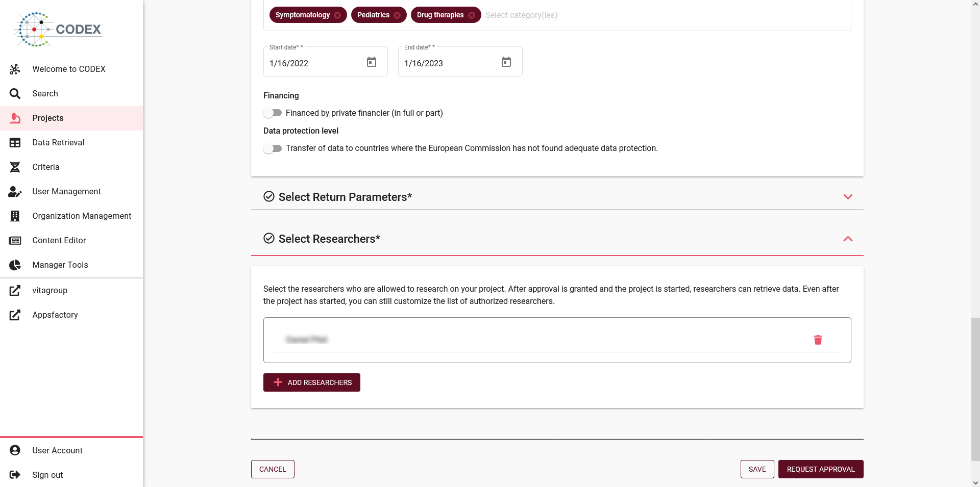Click Request Approval button
This screenshot has width=980, height=487.
pos(821,469)
